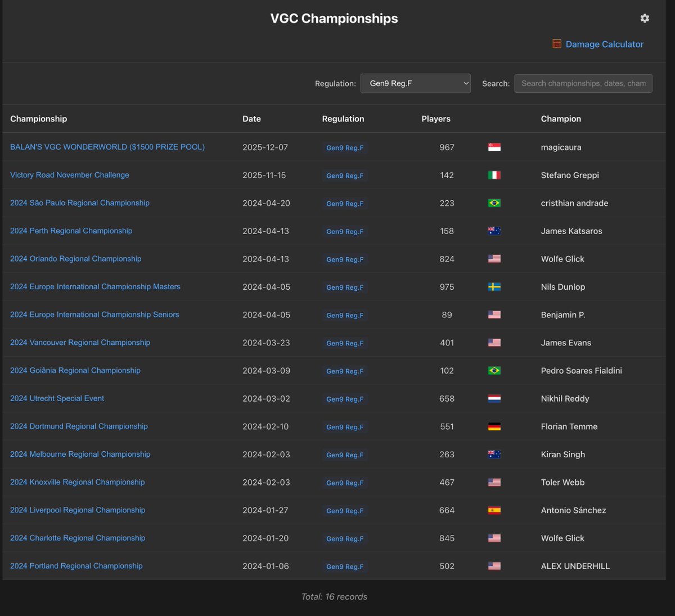Click the Damage Calculator icon
Screen dimensions: 675x616
pyautogui.click(x=557, y=44)
